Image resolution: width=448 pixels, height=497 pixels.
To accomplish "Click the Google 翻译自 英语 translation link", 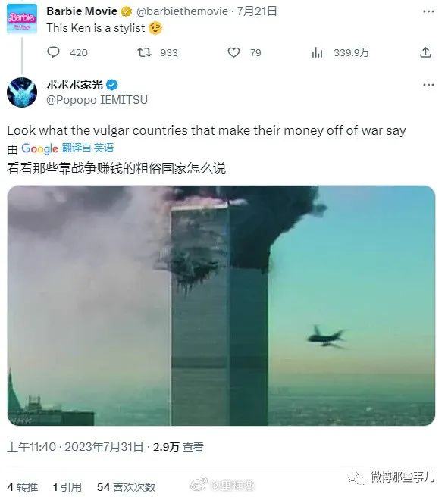I will tap(67, 148).
